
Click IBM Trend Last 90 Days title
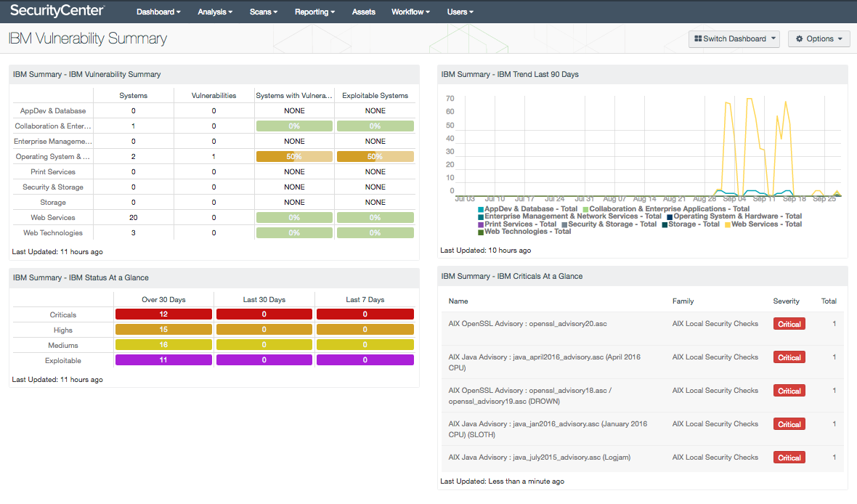[510, 74]
